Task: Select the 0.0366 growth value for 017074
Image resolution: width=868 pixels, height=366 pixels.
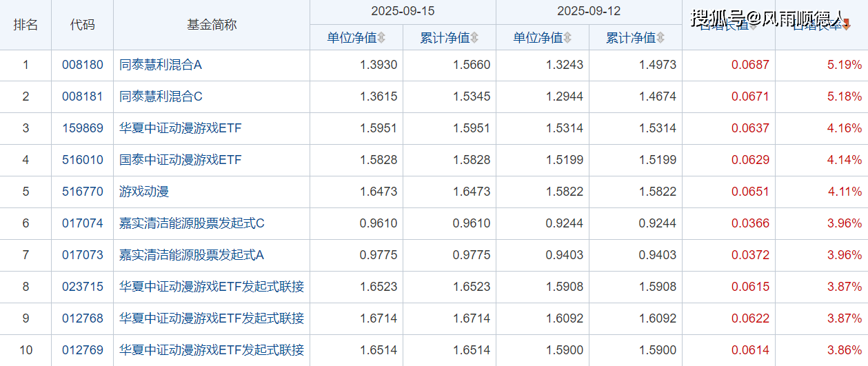Action: click(750, 224)
